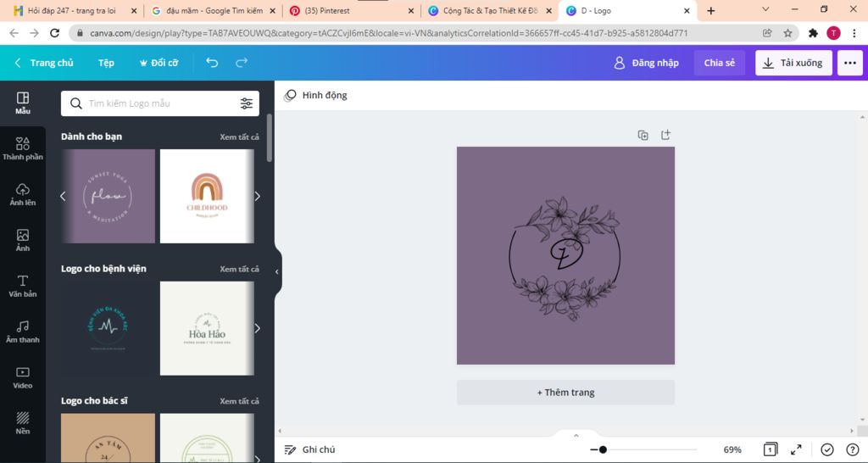Select the teal heartbeat hospital logo template
Image resolution: width=868 pixels, height=463 pixels.
coord(108,328)
